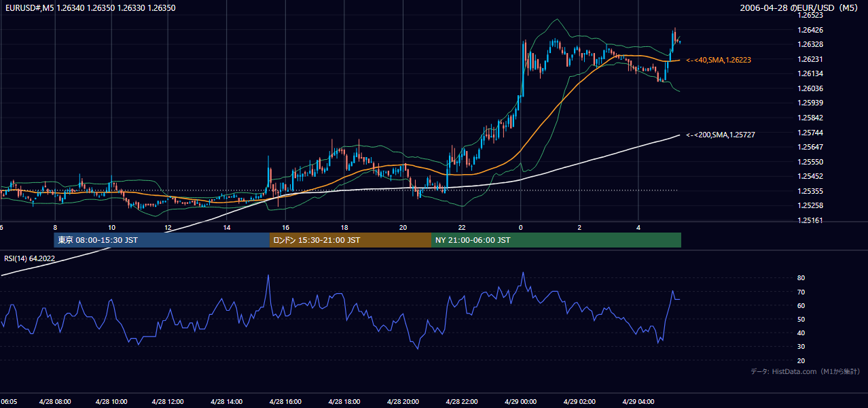This screenshot has height=408, width=868.
Task: Click price axis value 1.25161
Action: click(x=810, y=220)
